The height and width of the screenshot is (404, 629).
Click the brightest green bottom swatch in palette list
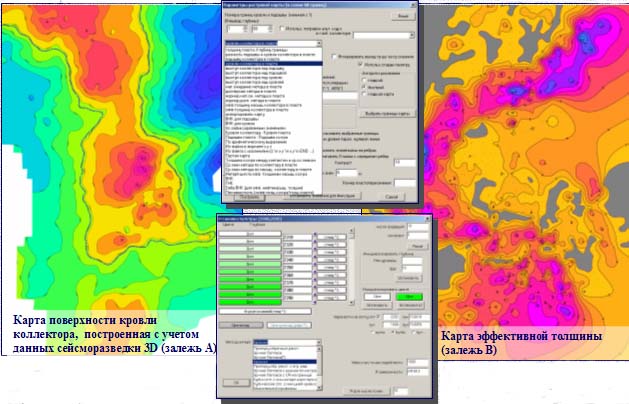[x=250, y=302]
